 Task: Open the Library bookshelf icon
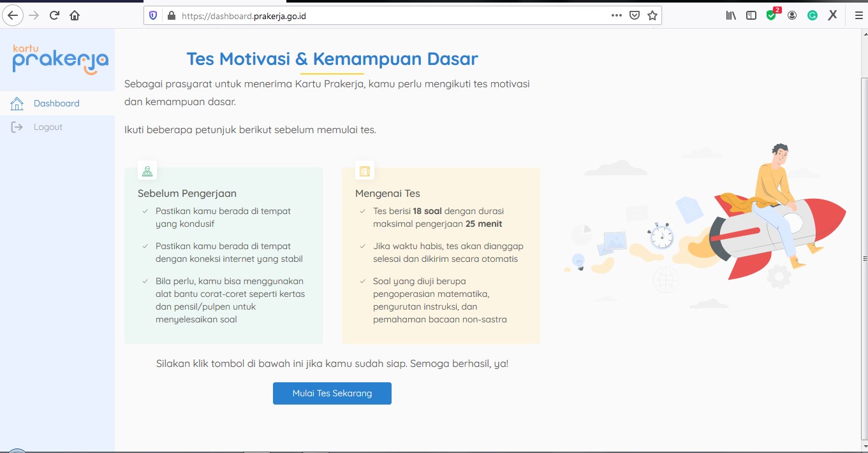click(731, 16)
